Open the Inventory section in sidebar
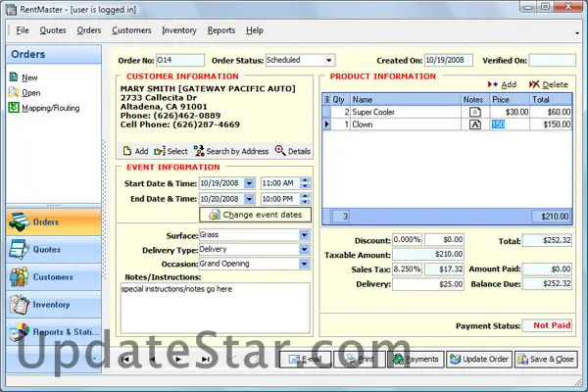 (51, 305)
